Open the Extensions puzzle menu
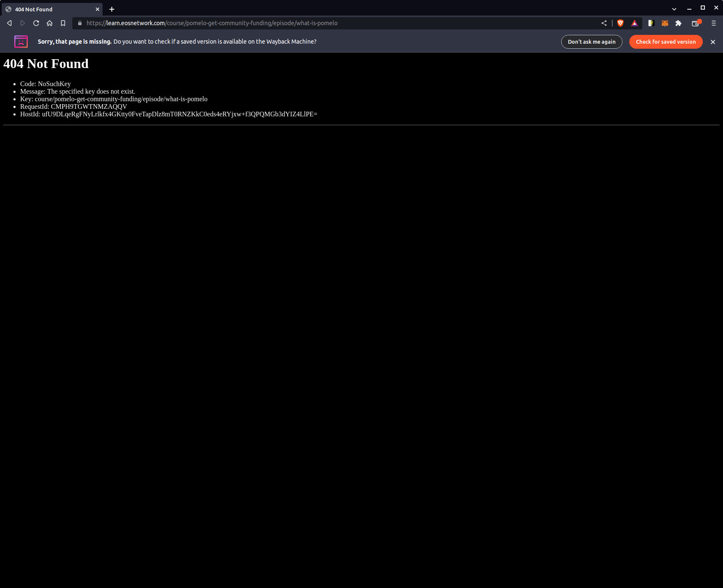This screenshot has height=588, width=723. pos(678,23)
